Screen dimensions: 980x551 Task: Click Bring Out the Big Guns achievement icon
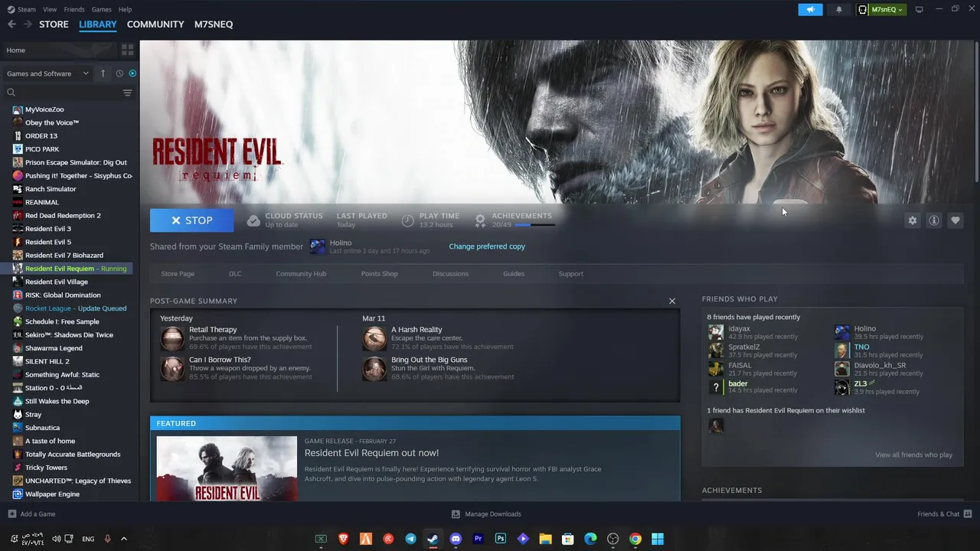(x=374, y=369)
